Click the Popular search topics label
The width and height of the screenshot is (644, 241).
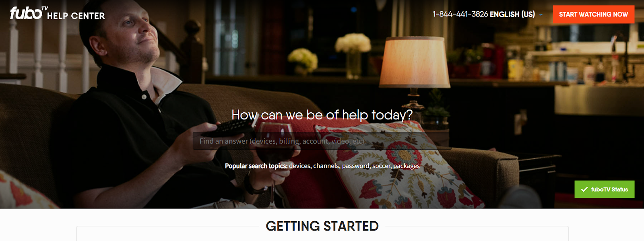[256, 166]
